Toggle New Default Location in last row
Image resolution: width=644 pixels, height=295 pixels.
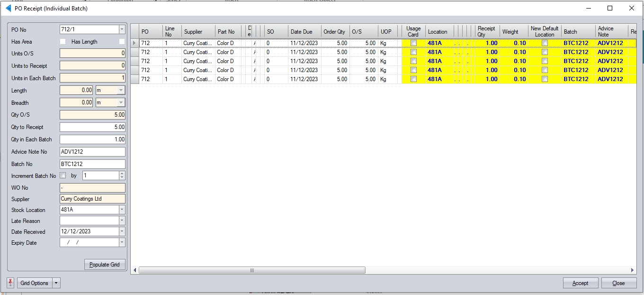[x=545, y=79]
